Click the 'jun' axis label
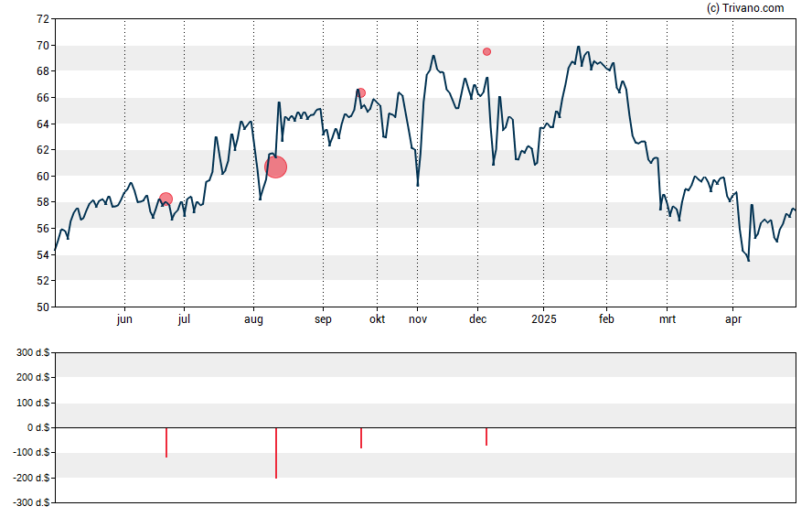This screenshot has height=517, width=812. click(x=124, y=319)
